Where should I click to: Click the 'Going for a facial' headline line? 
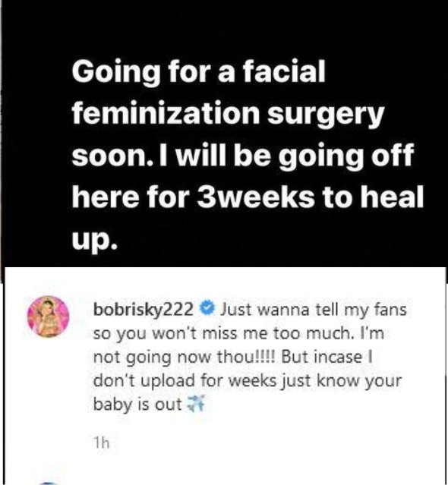[x=199, y=72]
